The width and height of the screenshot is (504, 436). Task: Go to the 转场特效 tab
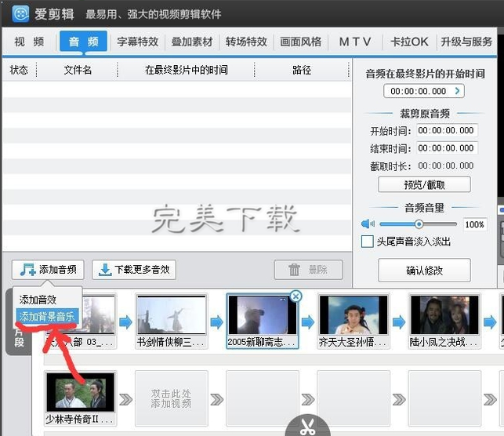pos(246,42)
